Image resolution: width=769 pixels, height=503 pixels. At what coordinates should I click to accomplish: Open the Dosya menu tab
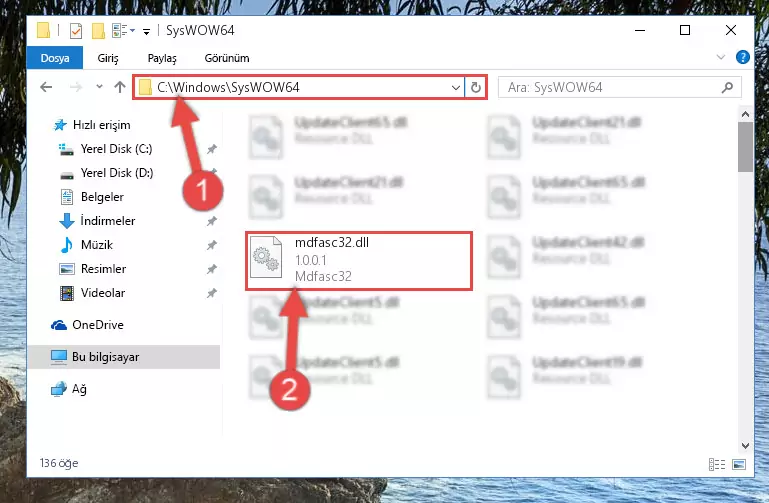pyautogui.click(x=55, y=58)
